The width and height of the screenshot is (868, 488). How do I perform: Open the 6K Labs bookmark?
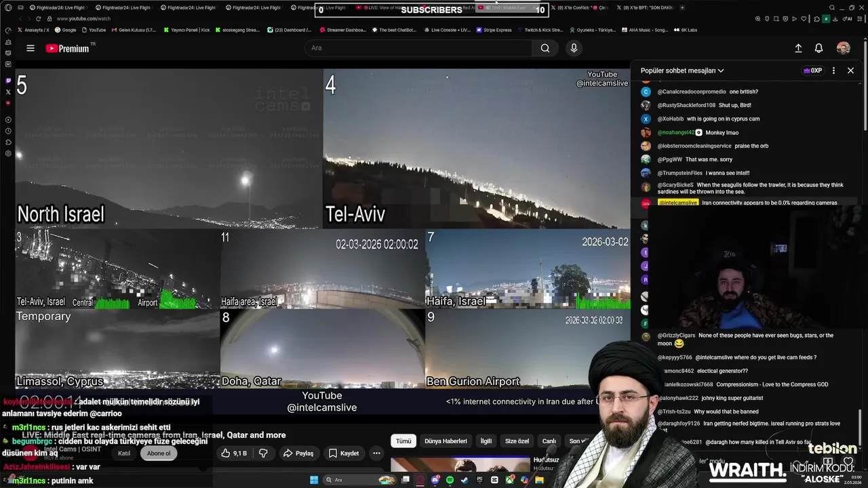[686, 30]
